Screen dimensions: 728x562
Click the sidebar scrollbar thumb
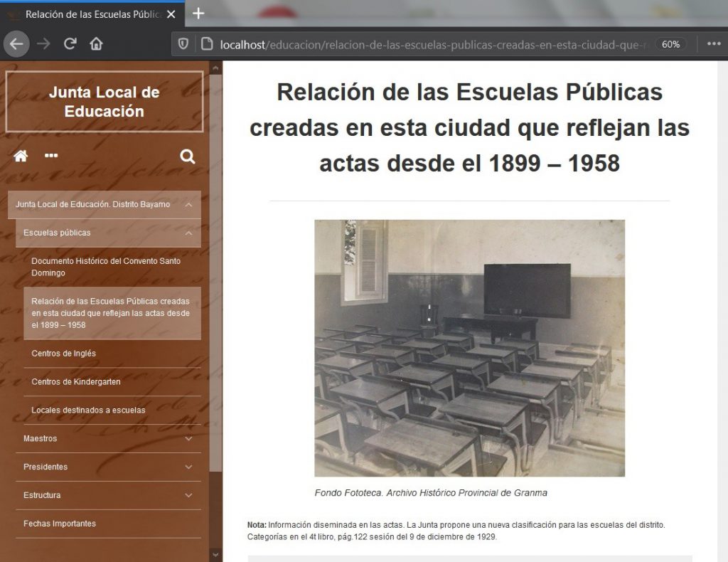click(x=215, y=273)
